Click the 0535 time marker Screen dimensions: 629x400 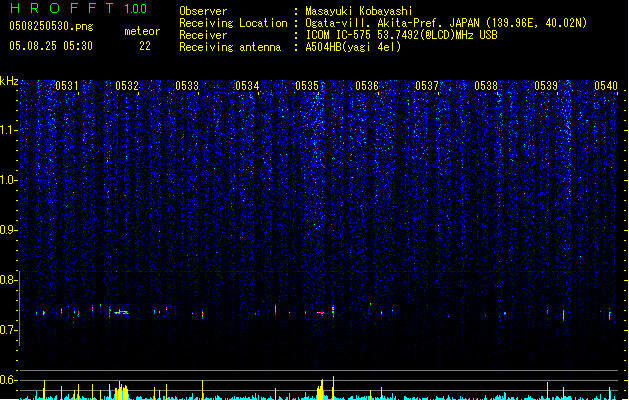click(x=307, y=86)
